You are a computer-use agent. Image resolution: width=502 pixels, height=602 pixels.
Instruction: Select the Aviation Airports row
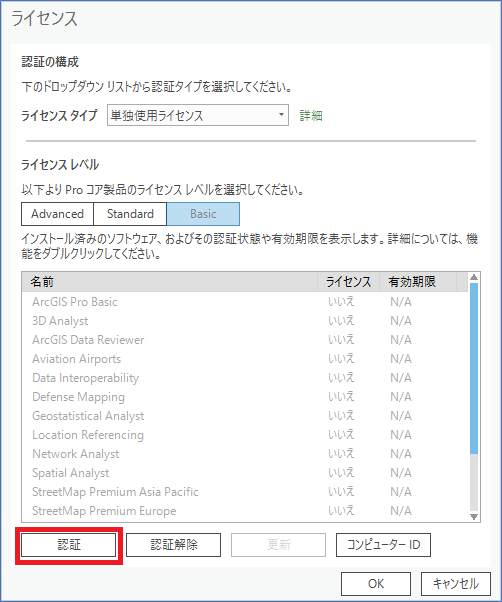pos(245,359)
